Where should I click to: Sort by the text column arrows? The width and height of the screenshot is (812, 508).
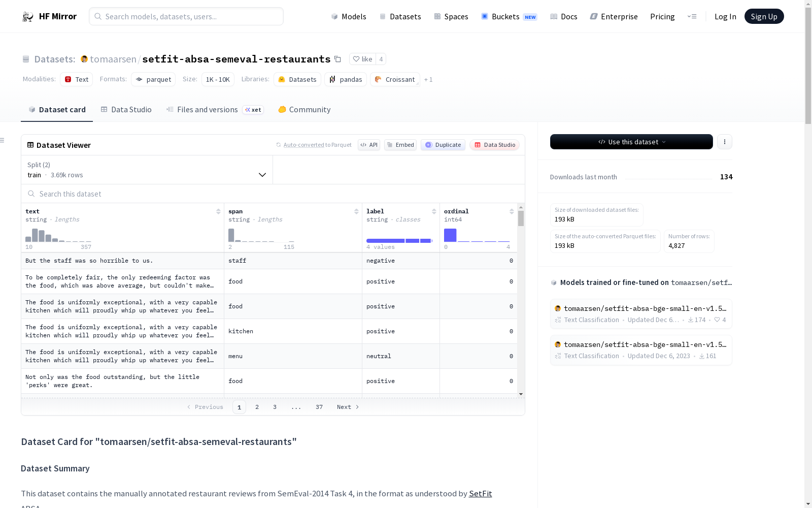pos(218,211)
